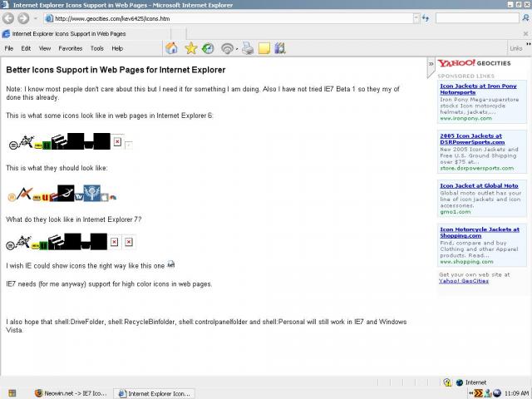Click the RSS feeds icon
Screen dimensions: 532x399
point(227,48)
